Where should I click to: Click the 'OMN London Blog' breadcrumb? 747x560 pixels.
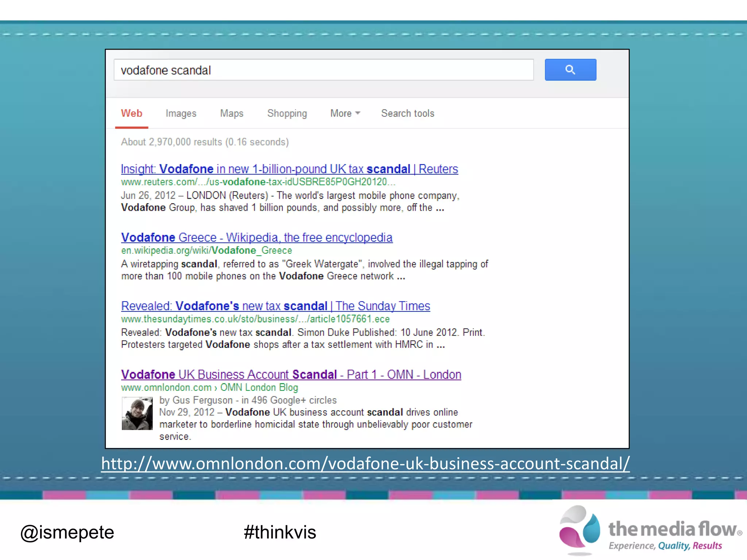click(259, 387)
